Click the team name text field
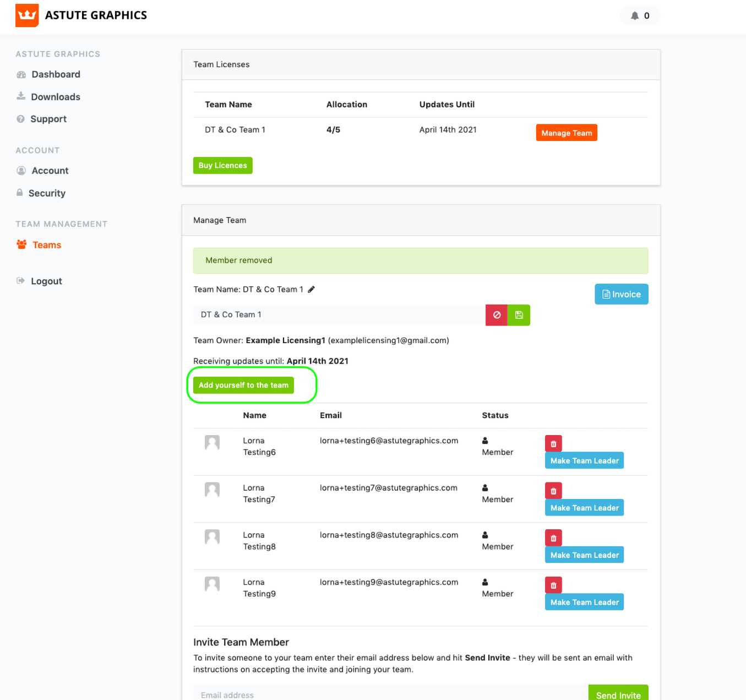The height and width of the screenshot is (700, 746). click(339, 315)
